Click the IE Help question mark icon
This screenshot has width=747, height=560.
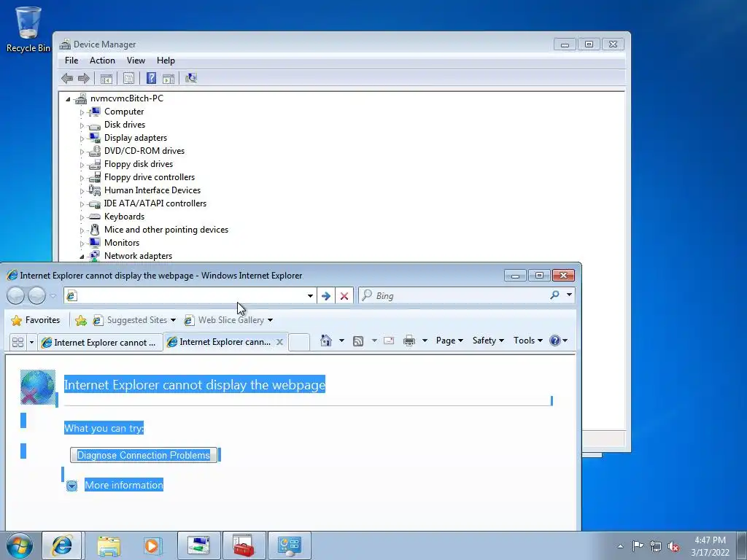click(x=555, y=341)
